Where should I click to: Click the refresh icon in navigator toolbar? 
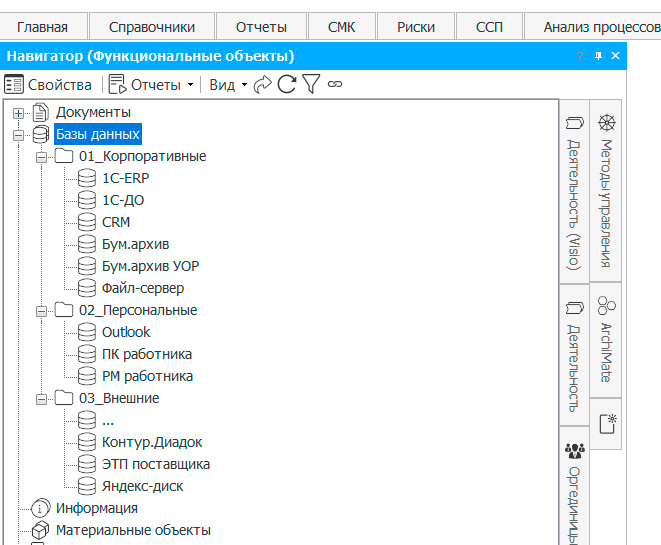[287, 85]
